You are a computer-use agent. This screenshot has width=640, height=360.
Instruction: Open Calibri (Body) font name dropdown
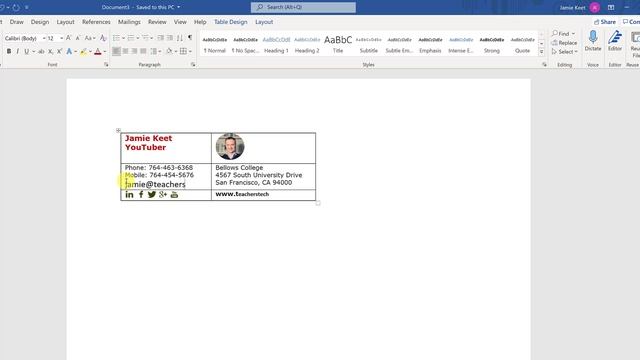tap(44, 38)
